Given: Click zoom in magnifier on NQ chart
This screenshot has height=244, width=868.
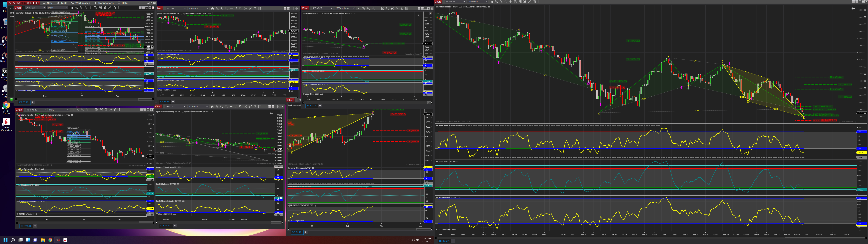Looking at the screenshot, I should (501, 2).
